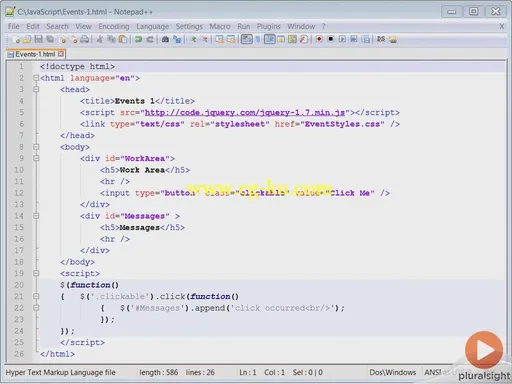Viewport: 512px width, 384px height.
Task: Click the 'Dos\Windows' status bar field
Action: pos(393,372)
